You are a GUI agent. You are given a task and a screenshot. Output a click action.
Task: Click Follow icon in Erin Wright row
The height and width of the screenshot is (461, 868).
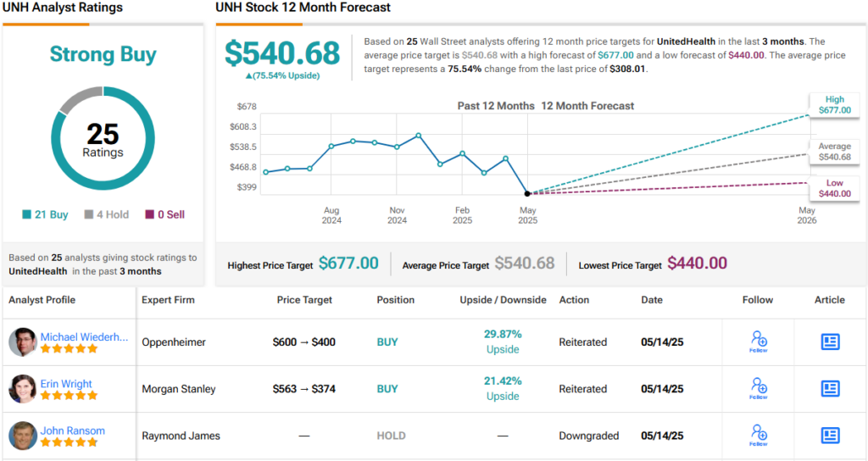tap(759, 388)
